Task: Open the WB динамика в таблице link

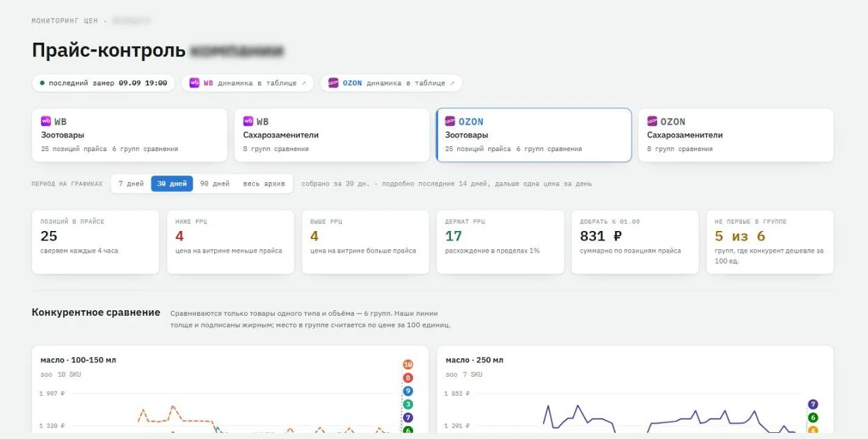Action: coord(248,83)
